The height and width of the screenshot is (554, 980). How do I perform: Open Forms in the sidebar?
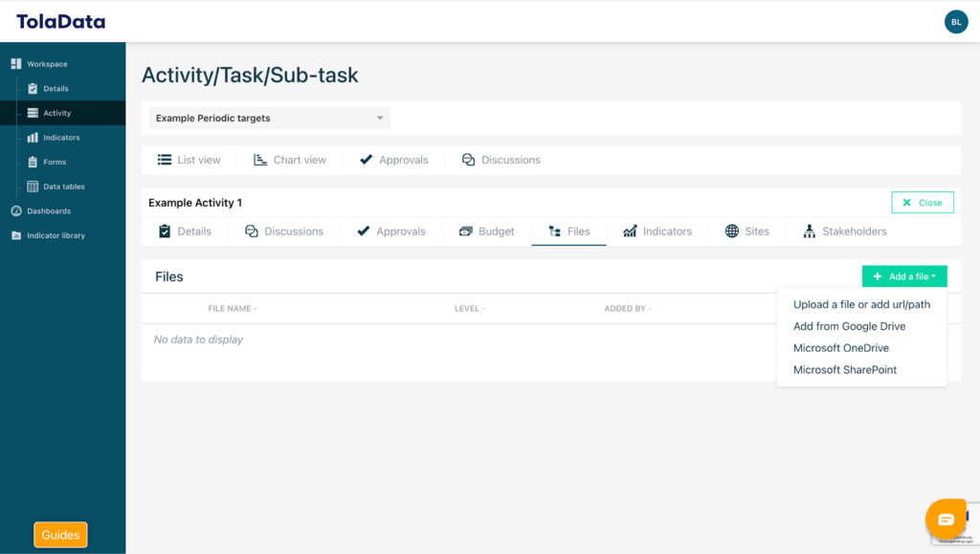click(x=54, y=162)
